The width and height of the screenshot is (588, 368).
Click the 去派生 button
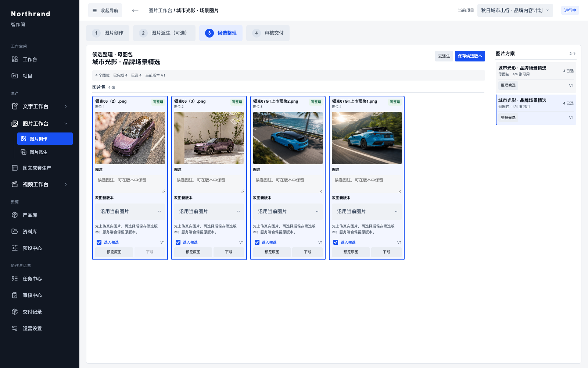click(x=444, y=56)
